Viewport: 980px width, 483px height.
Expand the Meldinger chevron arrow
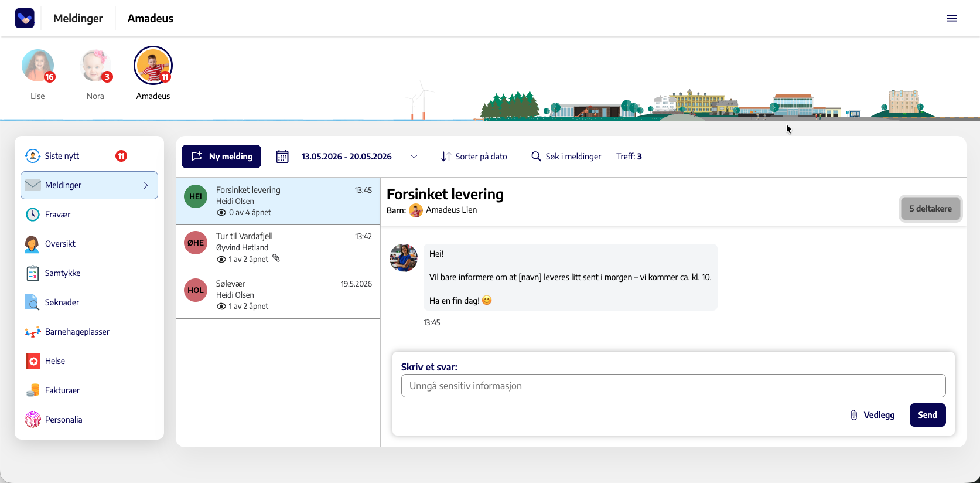click(x=146, y=185)
